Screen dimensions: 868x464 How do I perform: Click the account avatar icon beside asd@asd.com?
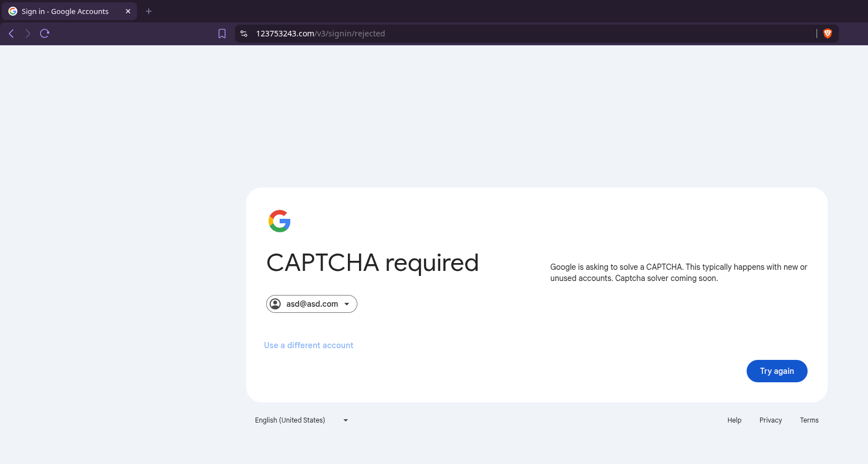(275, 304)
